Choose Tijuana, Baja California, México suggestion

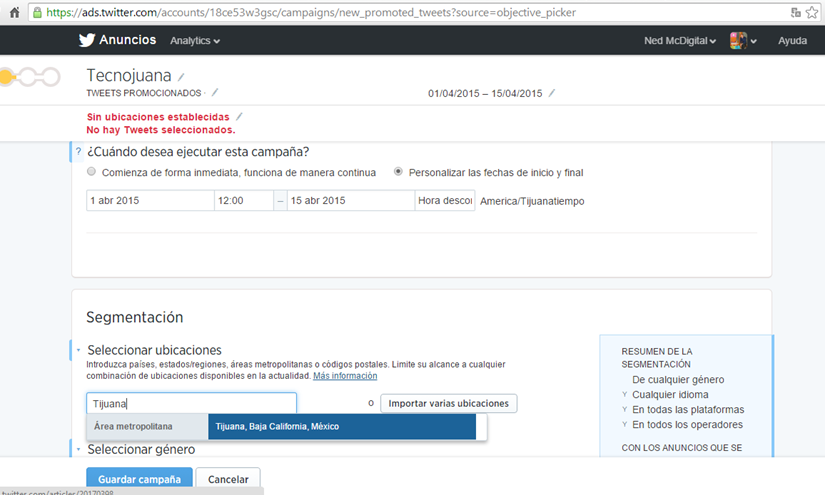[342, 426]
